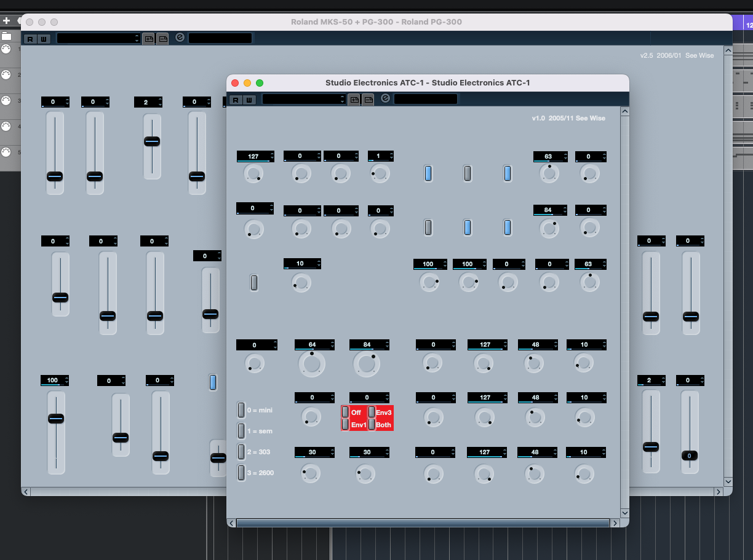Click the ATC-1 vertical scrollbar up arrow
This screenshot has width=753, height=560.
pos(625,112)
